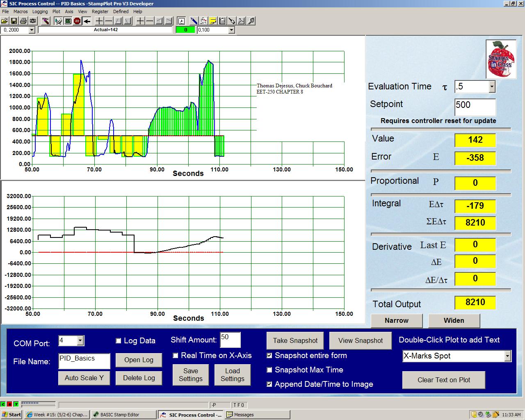Click the line plot toolbar icon next to the wrench

tap(241, 21)
